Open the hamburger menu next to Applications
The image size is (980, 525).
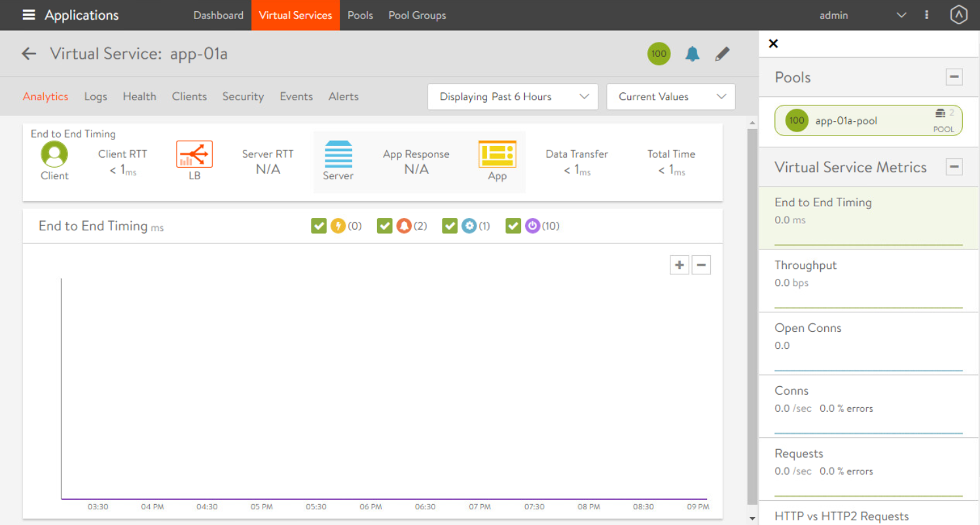click(29, 15)
